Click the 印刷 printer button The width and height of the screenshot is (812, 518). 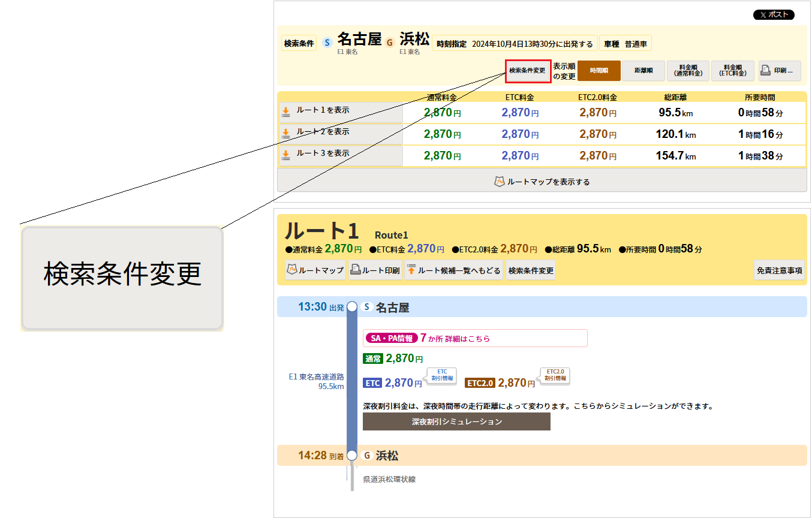[x=780, y=71]
